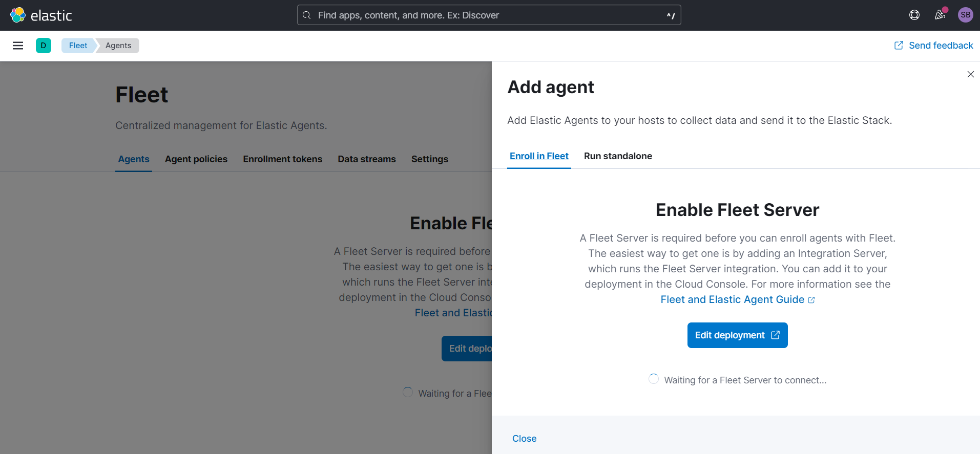This screenshot has height=454, width=980.
Task: Select the Enroll in Fleet tab
Action: [x=539, y=156]
